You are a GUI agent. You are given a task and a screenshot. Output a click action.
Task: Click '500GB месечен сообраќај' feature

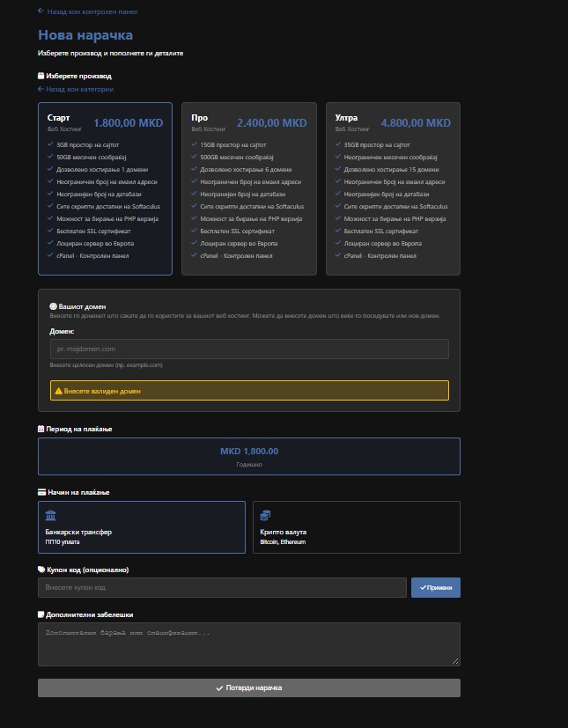[237, 158]
